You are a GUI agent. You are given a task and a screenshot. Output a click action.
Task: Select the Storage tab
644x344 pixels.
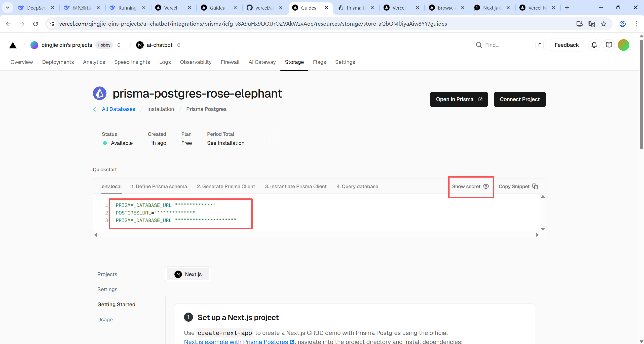(x=294, y=62)
